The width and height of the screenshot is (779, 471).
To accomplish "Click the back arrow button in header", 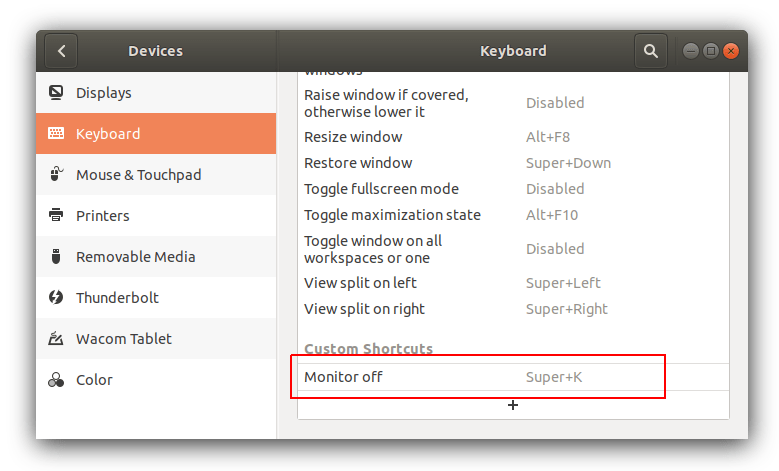I will click(x=62, y=51).
